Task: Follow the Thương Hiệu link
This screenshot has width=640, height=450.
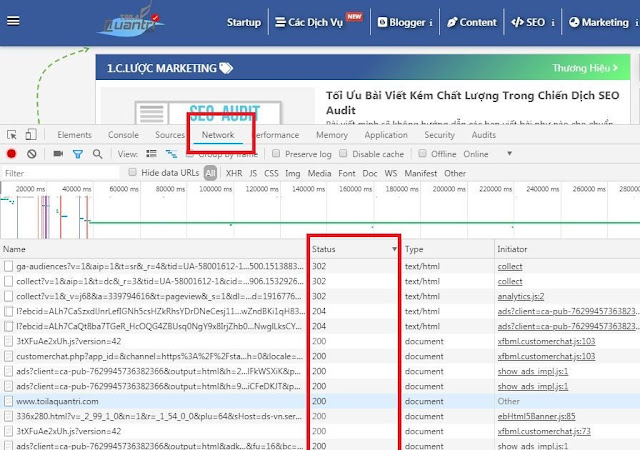Action: (585, 68)
